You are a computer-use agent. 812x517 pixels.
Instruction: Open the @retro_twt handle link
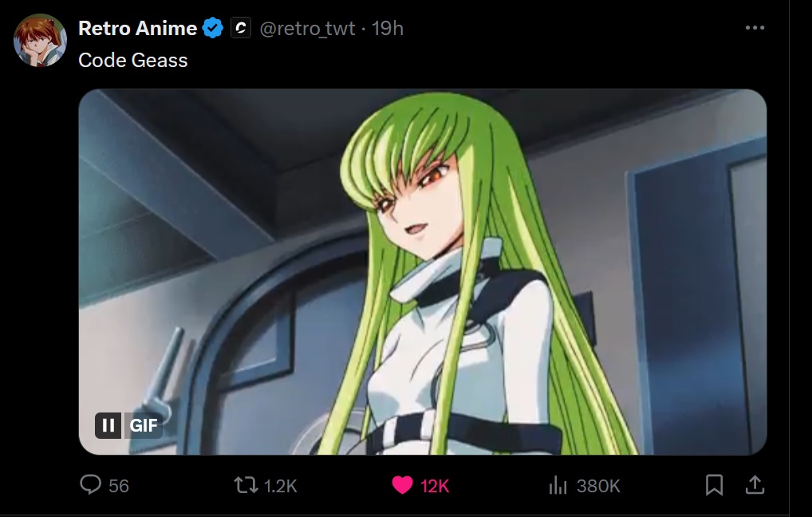[307, 29]
